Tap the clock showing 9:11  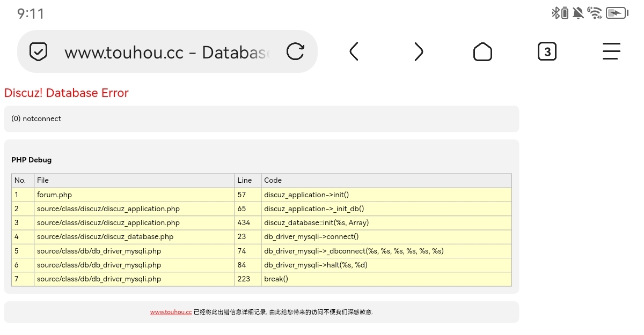31,13
